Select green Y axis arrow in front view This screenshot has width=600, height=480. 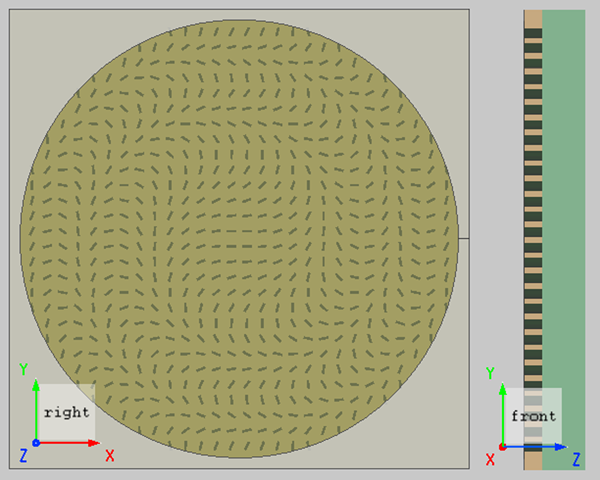[x=502, y=413]
